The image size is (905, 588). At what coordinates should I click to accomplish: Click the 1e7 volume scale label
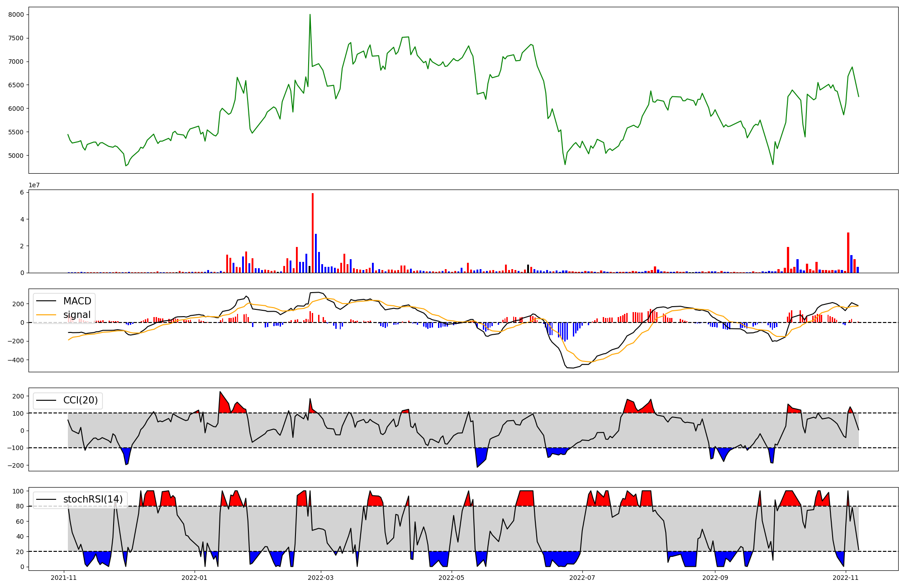[x=34, y=185]
